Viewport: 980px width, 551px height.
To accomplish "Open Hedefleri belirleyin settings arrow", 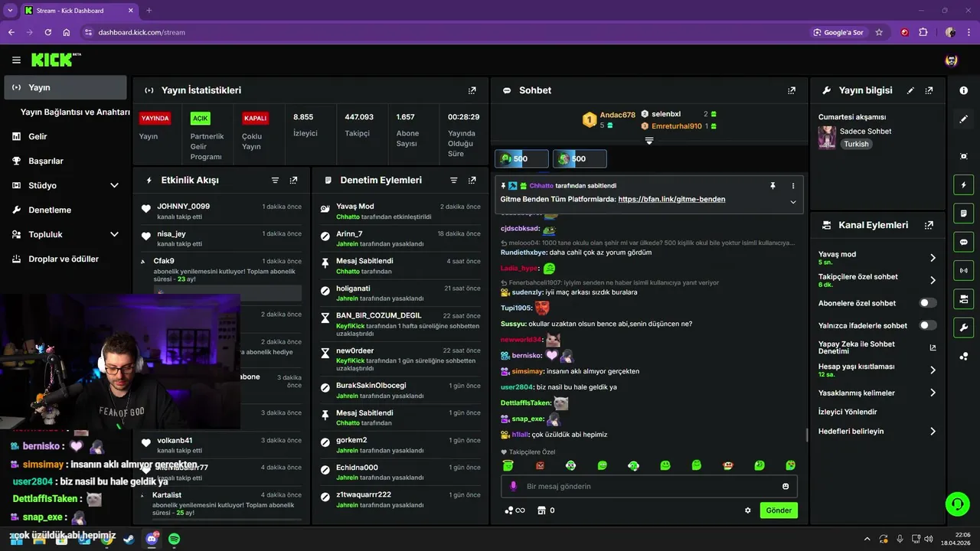I will 933,431.
